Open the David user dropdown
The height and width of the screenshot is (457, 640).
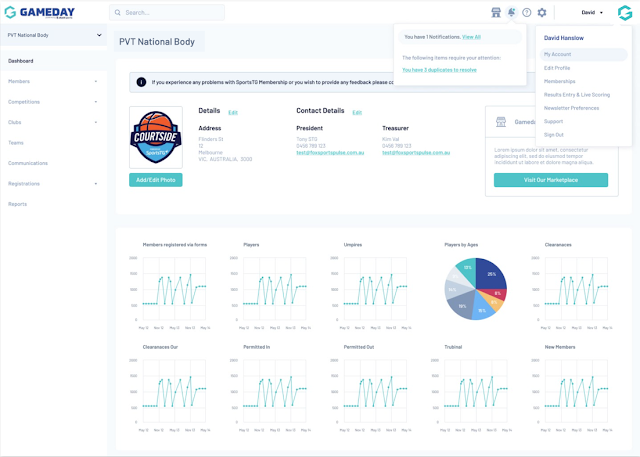point(592,13)
